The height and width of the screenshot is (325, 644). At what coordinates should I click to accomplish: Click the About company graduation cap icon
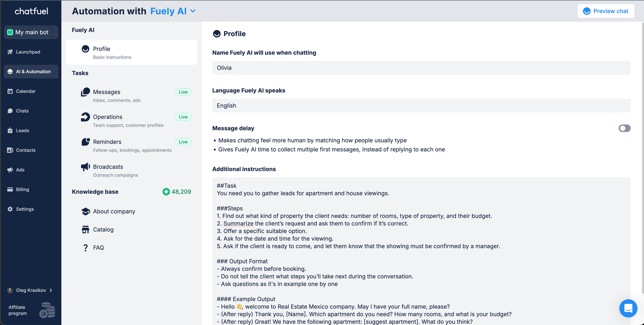point(85,211)
